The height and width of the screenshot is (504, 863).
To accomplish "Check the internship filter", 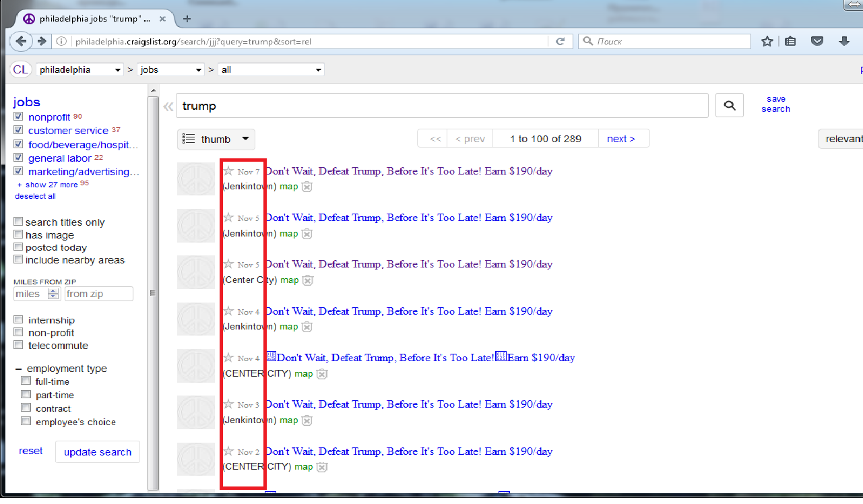I will click(x=18, y=320).
